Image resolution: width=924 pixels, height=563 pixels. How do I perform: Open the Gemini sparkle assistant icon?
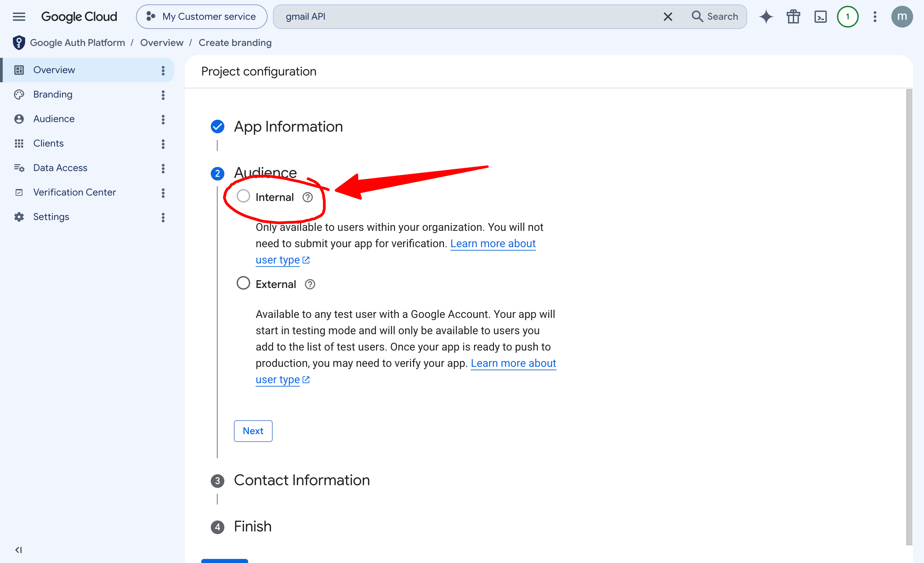click(766, 17)
